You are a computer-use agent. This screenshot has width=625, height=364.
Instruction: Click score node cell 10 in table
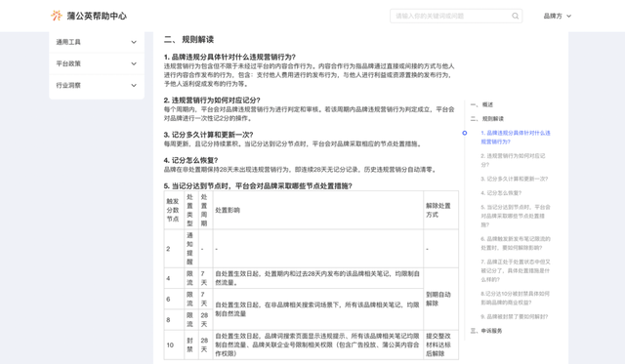click(x=174, y=344)
